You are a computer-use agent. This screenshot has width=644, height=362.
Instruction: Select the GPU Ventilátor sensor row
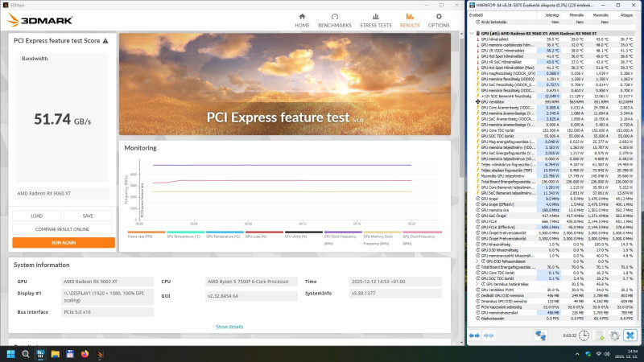point(554,102)
